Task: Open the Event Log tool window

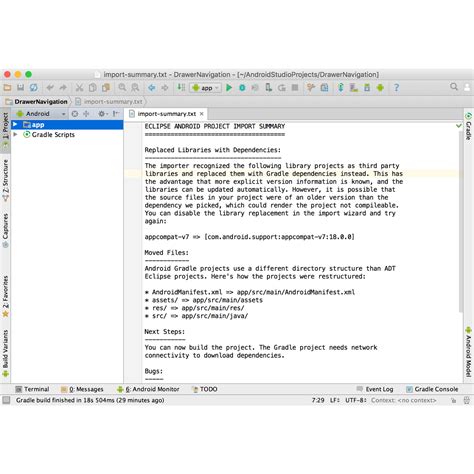Action: coord(375,389)
